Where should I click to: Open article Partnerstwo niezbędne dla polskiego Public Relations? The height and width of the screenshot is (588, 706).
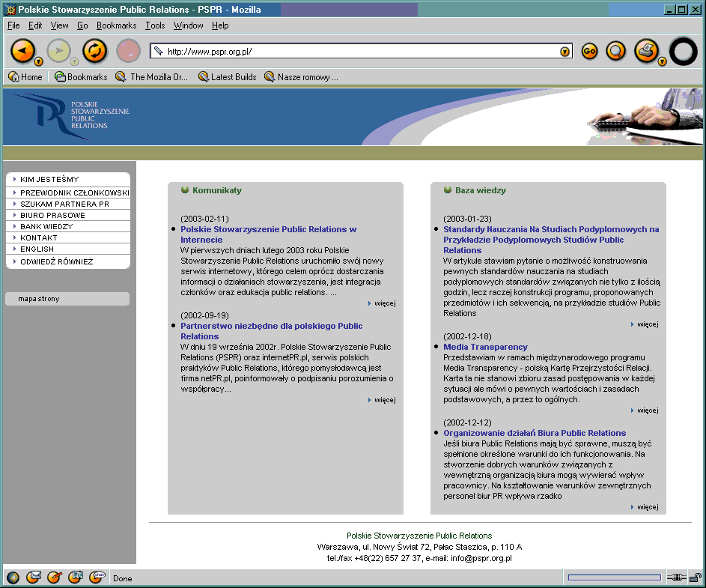[272, 331]
